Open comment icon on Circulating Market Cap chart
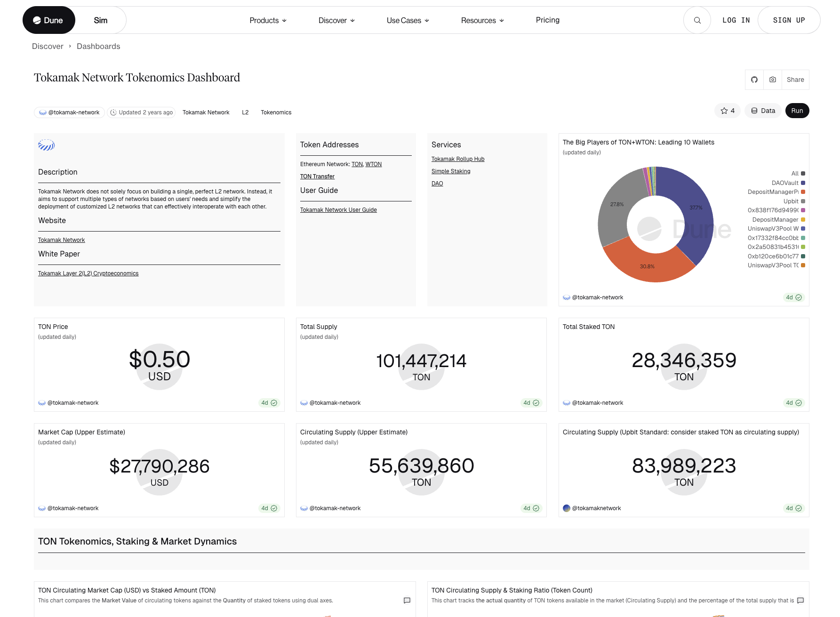The height and width of the screenshot is (617, 840). click(407, 601)
